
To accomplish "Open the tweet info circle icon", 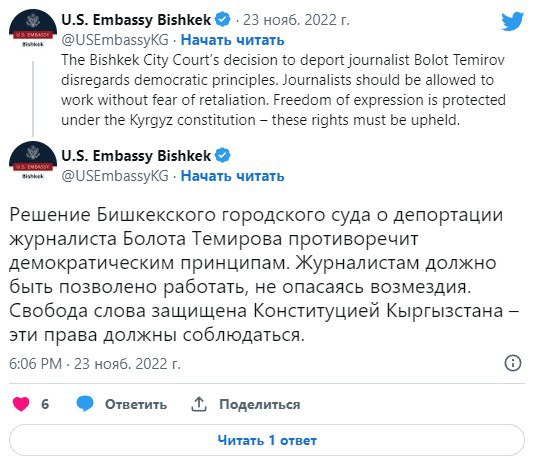I will click(513, 363).
